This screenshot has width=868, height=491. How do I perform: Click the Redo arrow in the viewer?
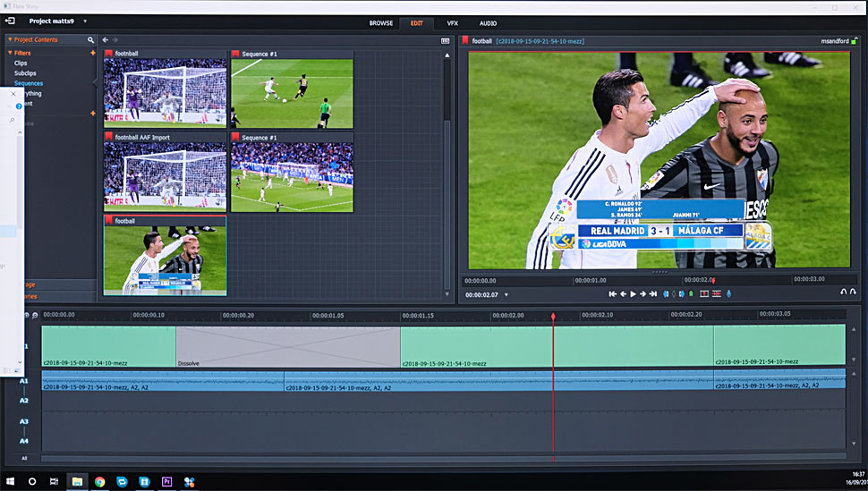coord(853,292)
